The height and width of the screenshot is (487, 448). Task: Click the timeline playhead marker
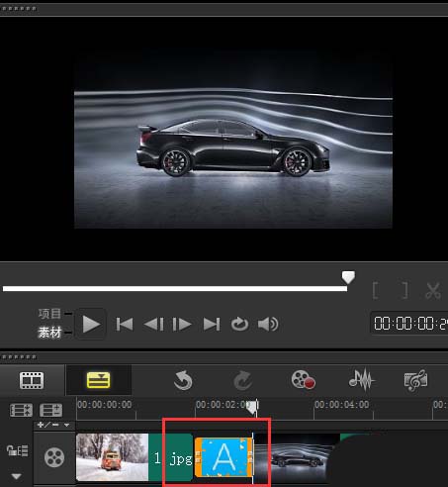(252, 408)
